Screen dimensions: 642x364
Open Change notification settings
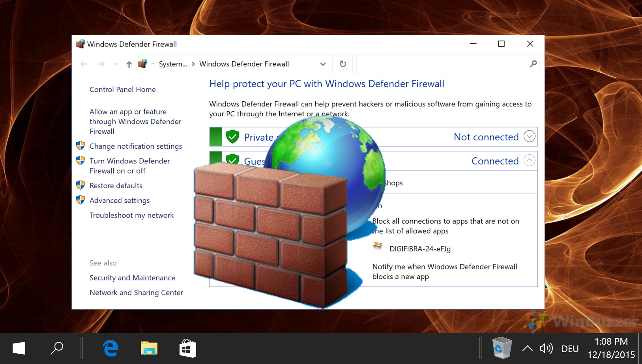click(x=136, y=146)
